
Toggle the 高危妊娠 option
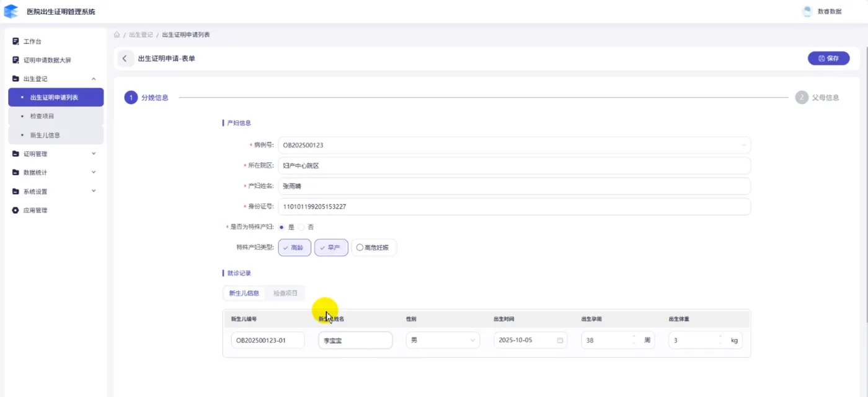tap(374, 247)
